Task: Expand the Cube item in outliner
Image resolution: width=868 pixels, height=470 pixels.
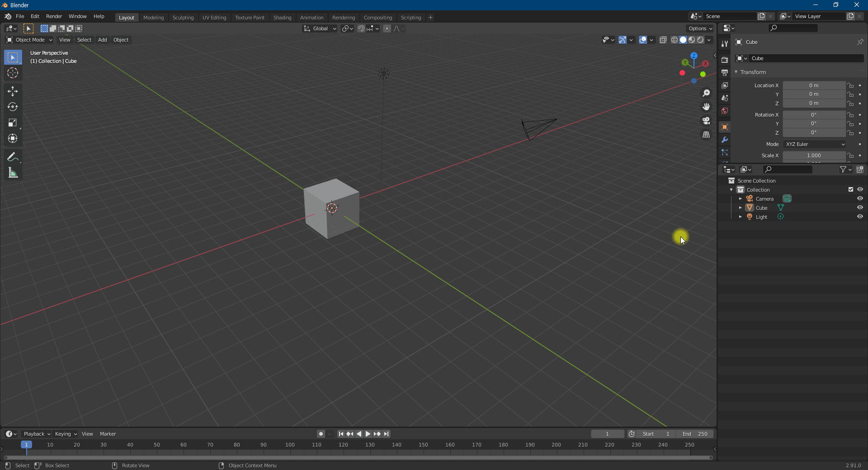Action: pos(740,207)
